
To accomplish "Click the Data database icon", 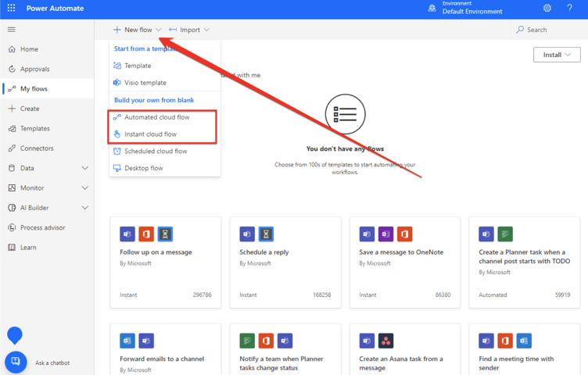I will pyautogui.click(x=12, y=168).
